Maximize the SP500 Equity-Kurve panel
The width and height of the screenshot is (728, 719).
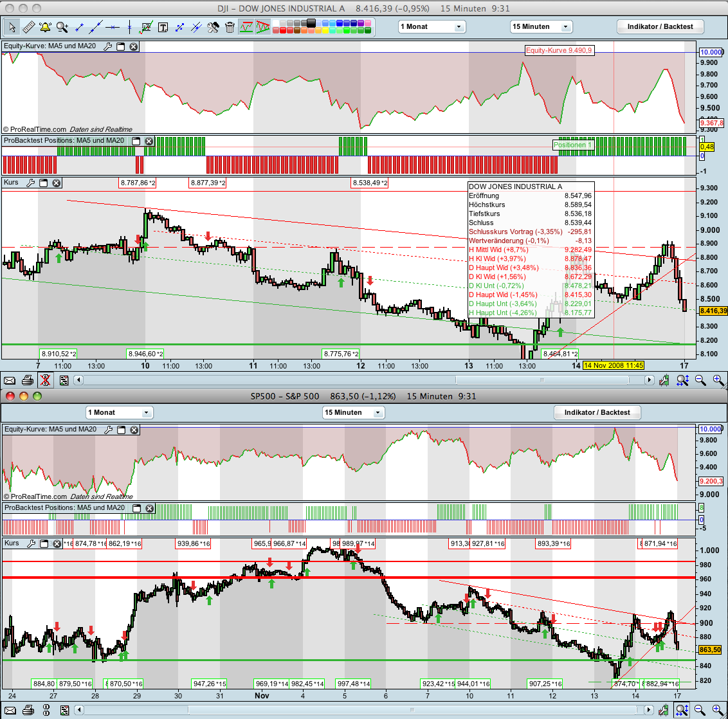[121, 430]
